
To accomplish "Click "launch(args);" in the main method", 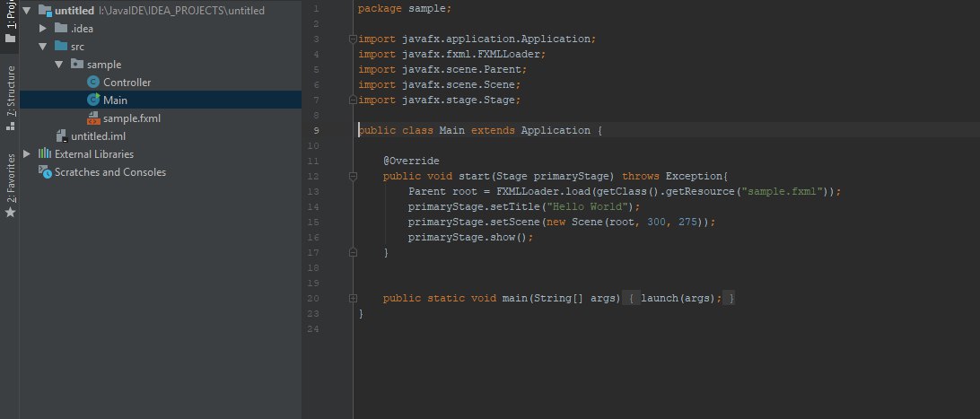I will [x=681, y=299].
